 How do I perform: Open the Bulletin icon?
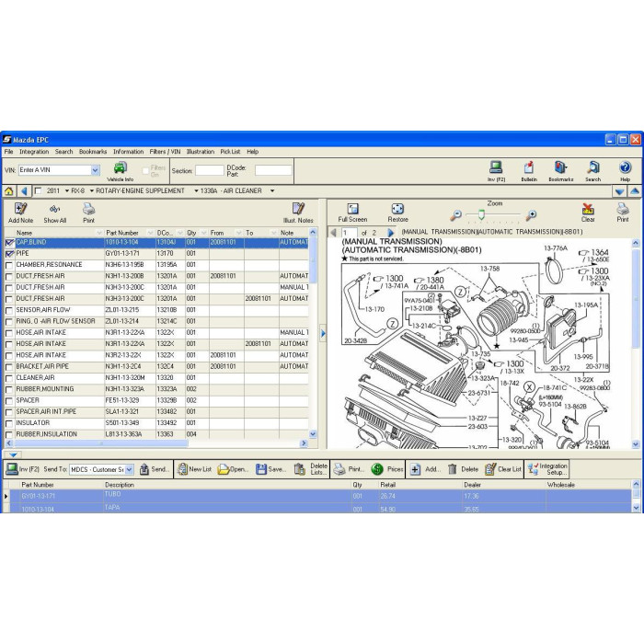529,171
